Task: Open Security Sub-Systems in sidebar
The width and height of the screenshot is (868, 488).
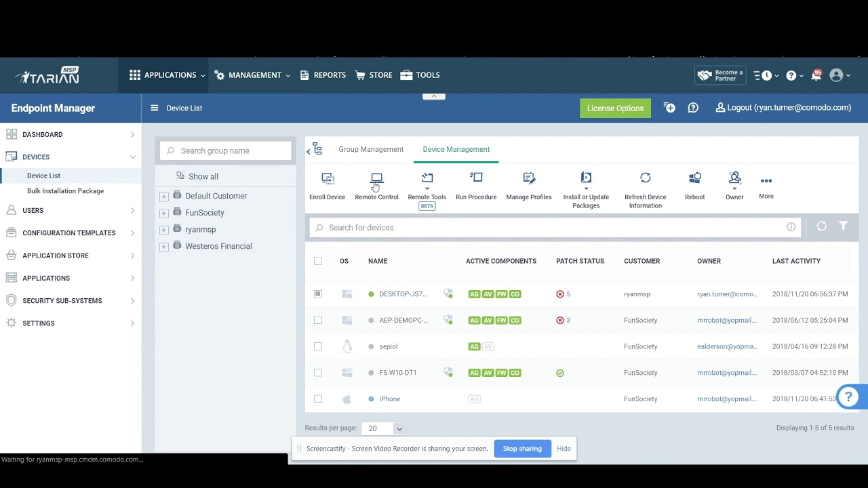Action: (71, 301)
